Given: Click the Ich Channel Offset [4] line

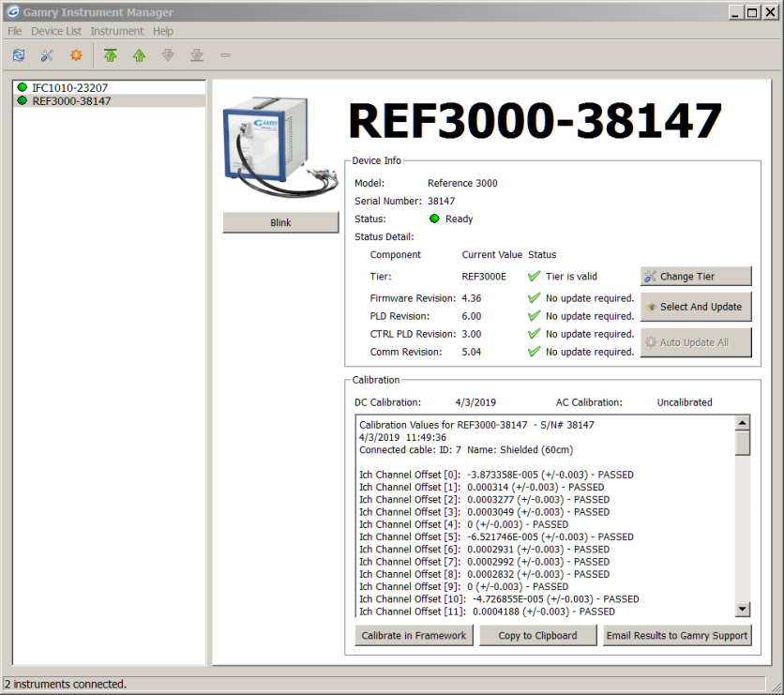Looking at the screenshot, I should coord(464,524).
